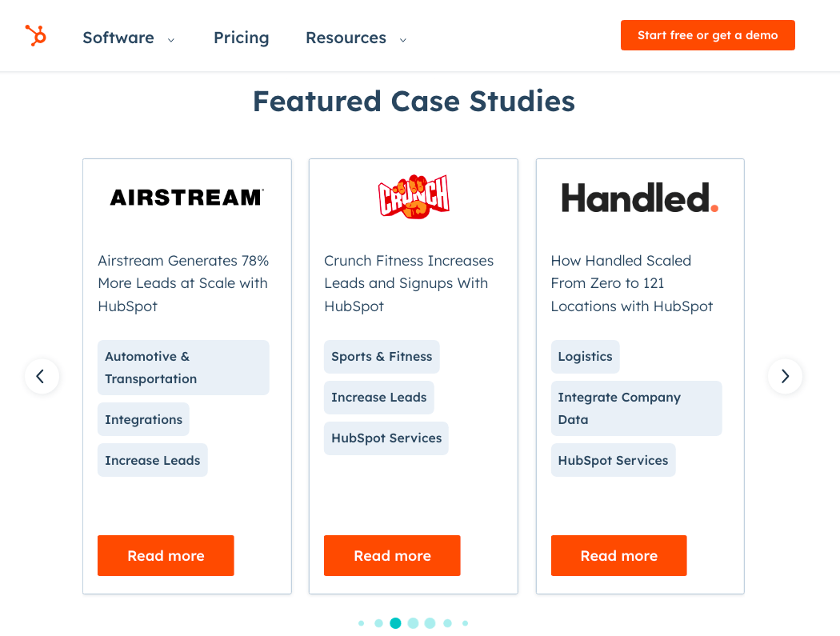Click the Sports & Fitness tag
840x636 pixels.
click(x=382, y=357)
